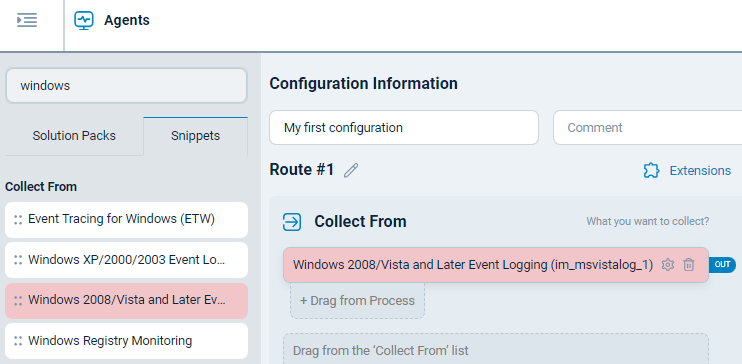Select Windows Registry Monitoring snippet
The image size is (742, 364).
coord(126,341)
